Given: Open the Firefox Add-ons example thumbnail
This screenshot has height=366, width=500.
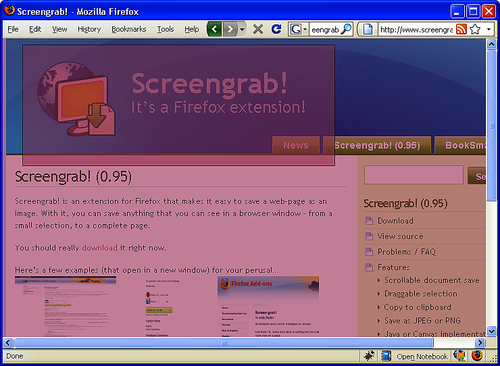Looking at the screenshot, I should click(x=268, y=306).
